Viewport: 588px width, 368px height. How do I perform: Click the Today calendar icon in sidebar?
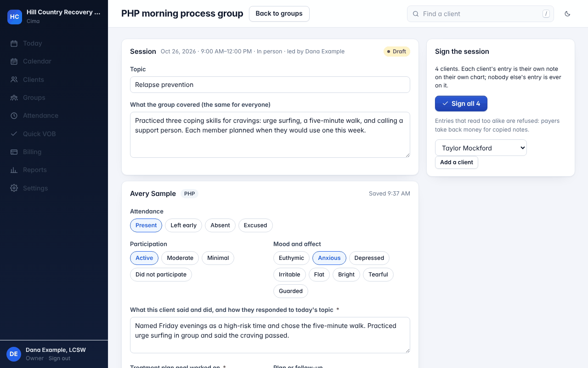pyautogui.click(x=14, y=43)
